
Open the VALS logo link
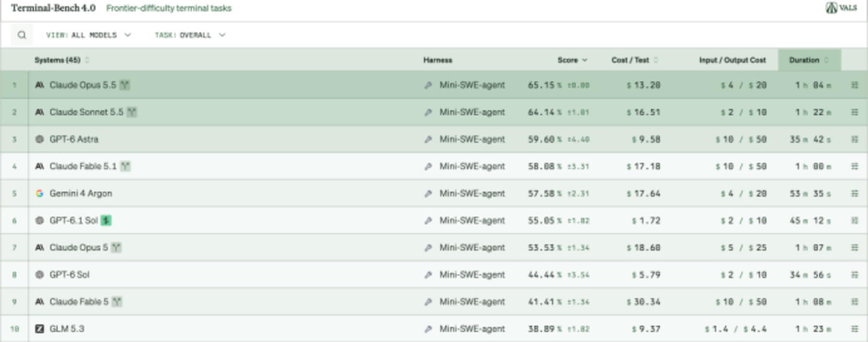[x=841, y=8]
